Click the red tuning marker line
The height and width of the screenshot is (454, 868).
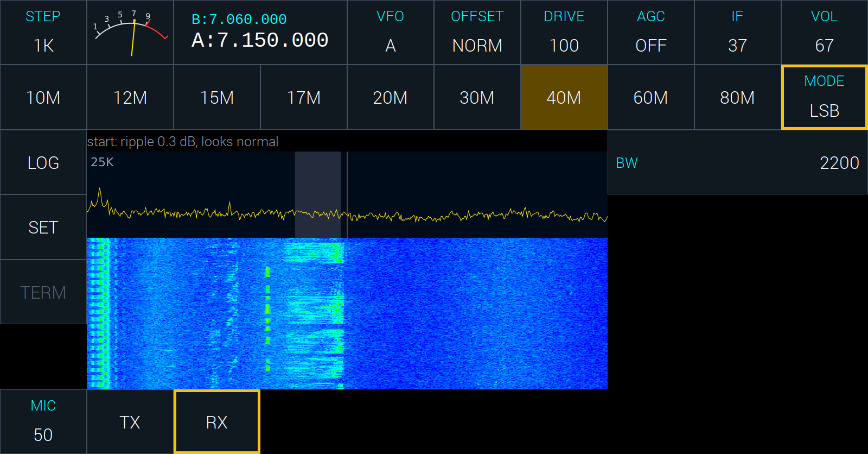[347, 194]
